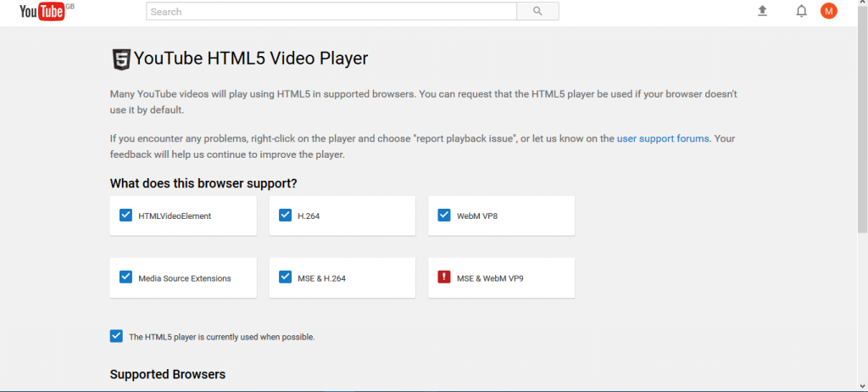Click the WebM VP8 label
Viewport: 868px width, 392px height.
pyautogui.click(x=477, y=216)
